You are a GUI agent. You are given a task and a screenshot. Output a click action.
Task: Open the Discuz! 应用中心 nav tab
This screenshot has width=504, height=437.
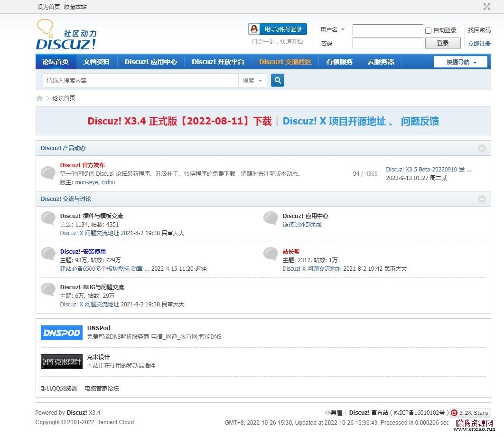coord(151,62)
